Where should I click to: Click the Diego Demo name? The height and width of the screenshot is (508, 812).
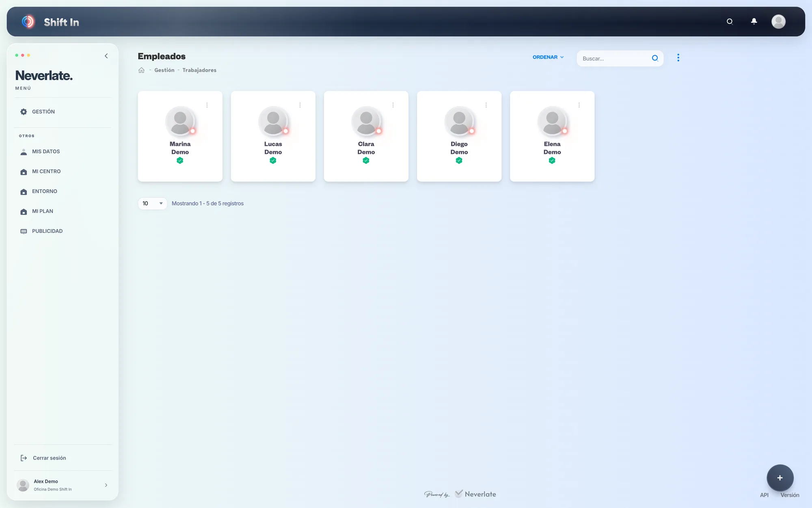tap(459, 148)
